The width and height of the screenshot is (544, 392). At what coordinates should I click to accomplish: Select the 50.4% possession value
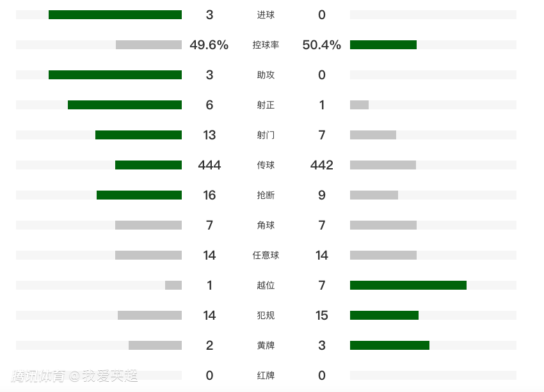click(x=322, y=45)
